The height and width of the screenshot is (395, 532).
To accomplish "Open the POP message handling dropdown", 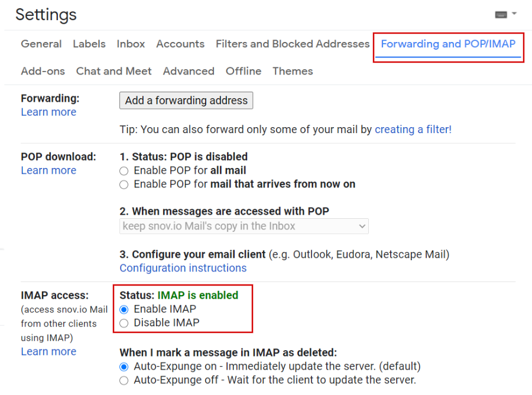I will [x=244, y=226].
